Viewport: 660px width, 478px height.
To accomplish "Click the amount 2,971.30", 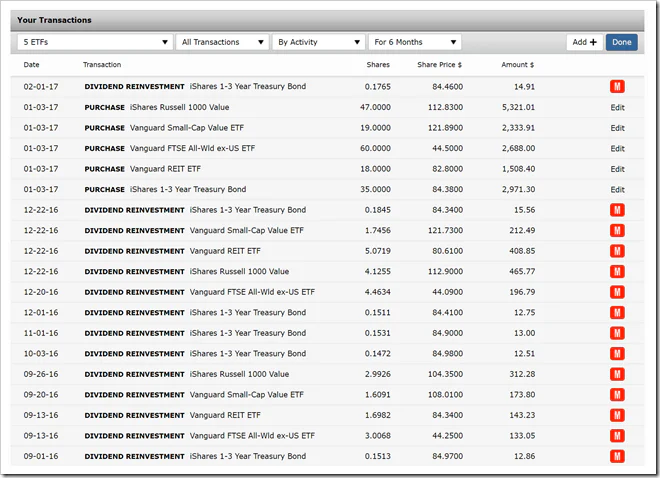I will coord(518,189).
